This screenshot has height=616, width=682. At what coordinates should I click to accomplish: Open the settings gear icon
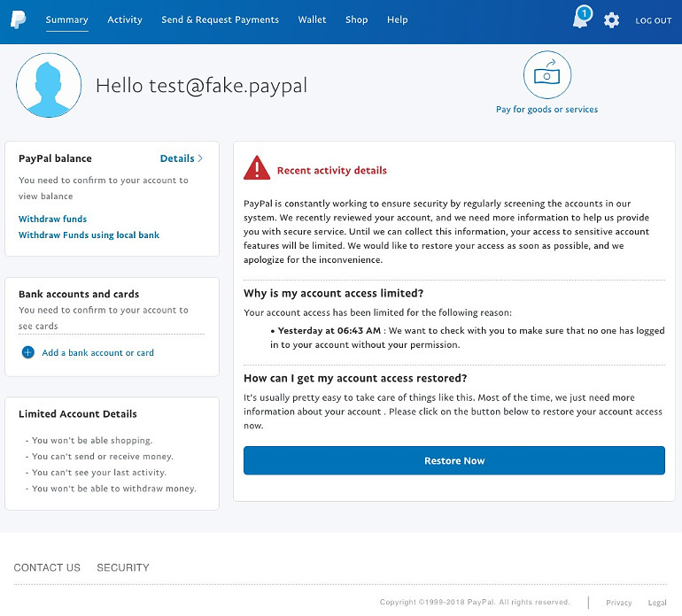611,20
